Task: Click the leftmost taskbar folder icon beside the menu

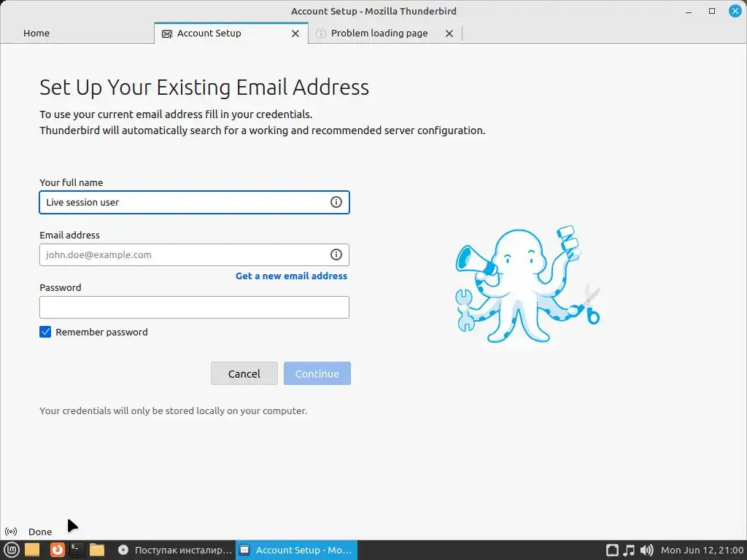Action: point(32,550)
